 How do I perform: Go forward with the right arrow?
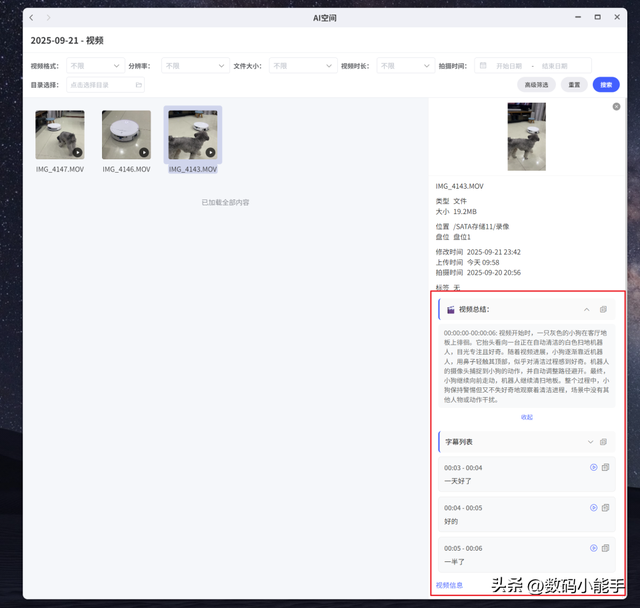click(x=49, y=18)
